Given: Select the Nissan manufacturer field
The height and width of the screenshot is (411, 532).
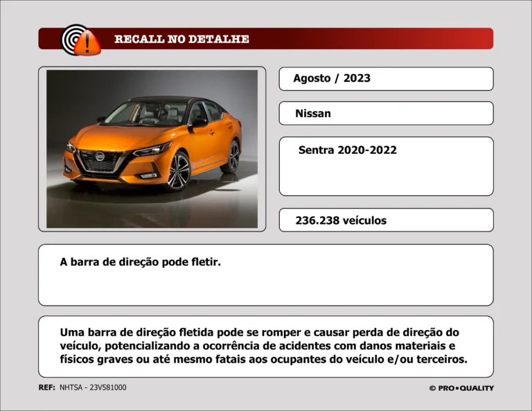Looking at the screenshot, I should (x=386, y=114).
